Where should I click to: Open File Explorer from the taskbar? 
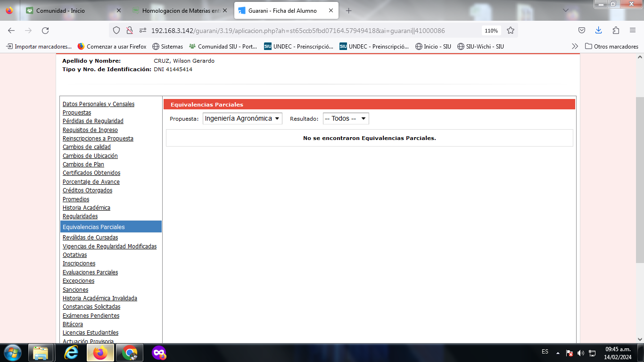coord(41,353)
